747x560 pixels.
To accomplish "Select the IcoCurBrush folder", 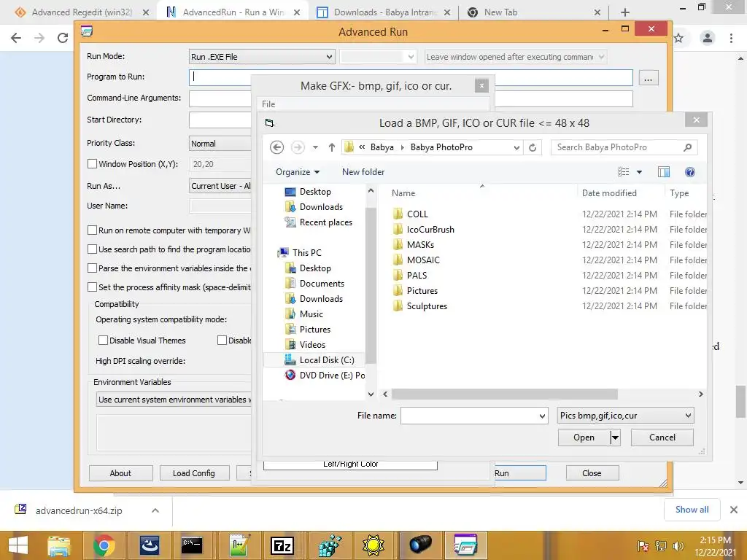I will coord(430,230).
